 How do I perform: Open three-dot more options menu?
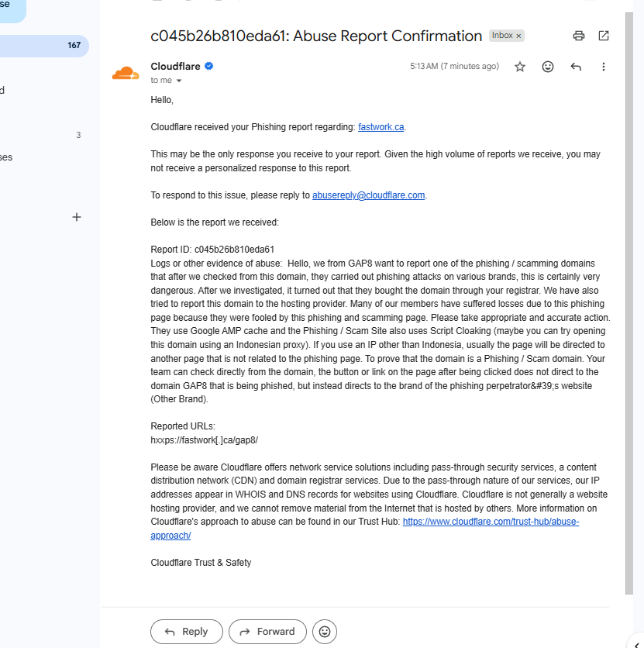click(604, 67)
